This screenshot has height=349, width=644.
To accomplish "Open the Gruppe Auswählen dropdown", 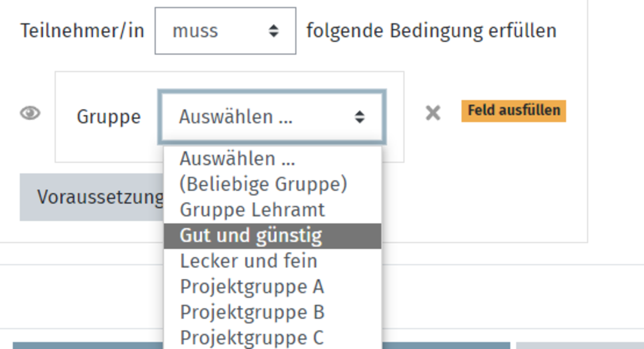I will (x=272, y=117).
